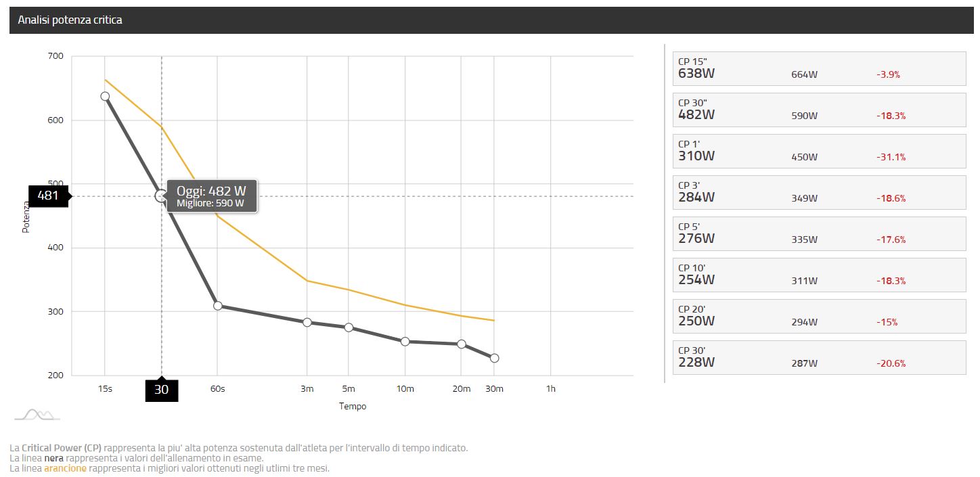Image resolution: width=980 pixels, height=477 pixels.
Task: Click the chart logo icon below graph
Action: [x=37, y=414]
